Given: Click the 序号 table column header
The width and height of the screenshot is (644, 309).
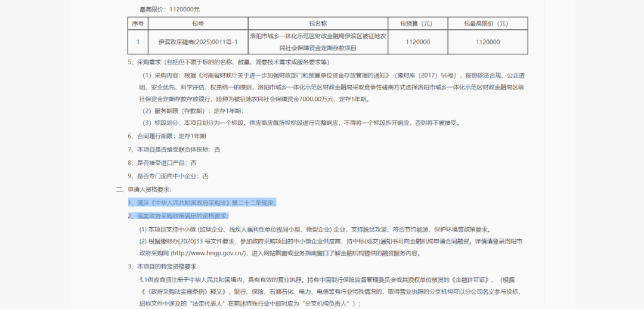Looking at the screenshot, I should coord(138,24).
